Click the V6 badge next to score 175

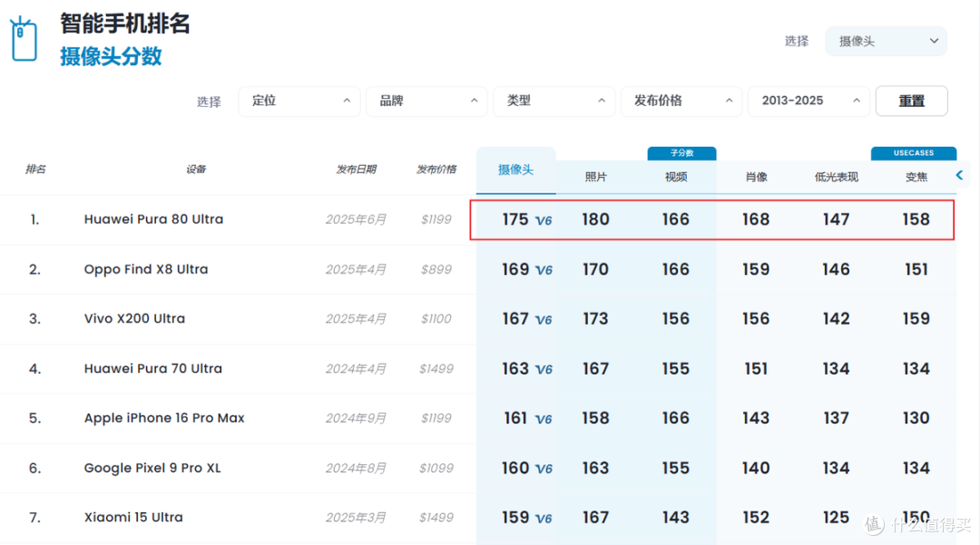pyautogui.click(x=544, y=220)
